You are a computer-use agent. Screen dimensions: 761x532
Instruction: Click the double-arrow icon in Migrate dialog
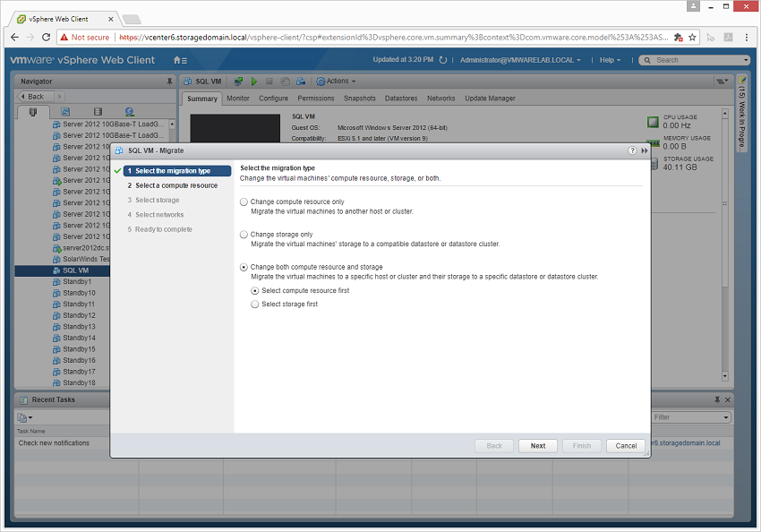(x=644, y=150)
